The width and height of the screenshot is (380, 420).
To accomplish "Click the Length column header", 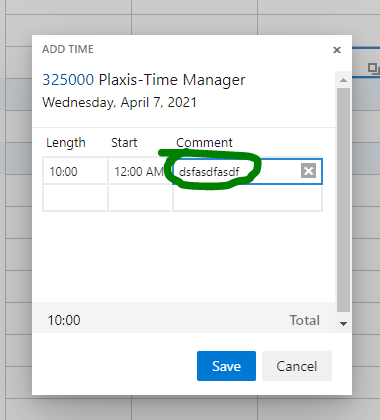I will pos(66,143).
